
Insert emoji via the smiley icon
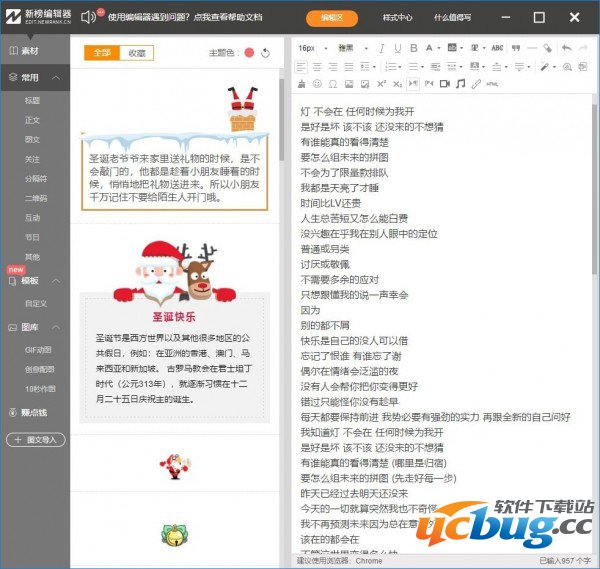(319, 84)
